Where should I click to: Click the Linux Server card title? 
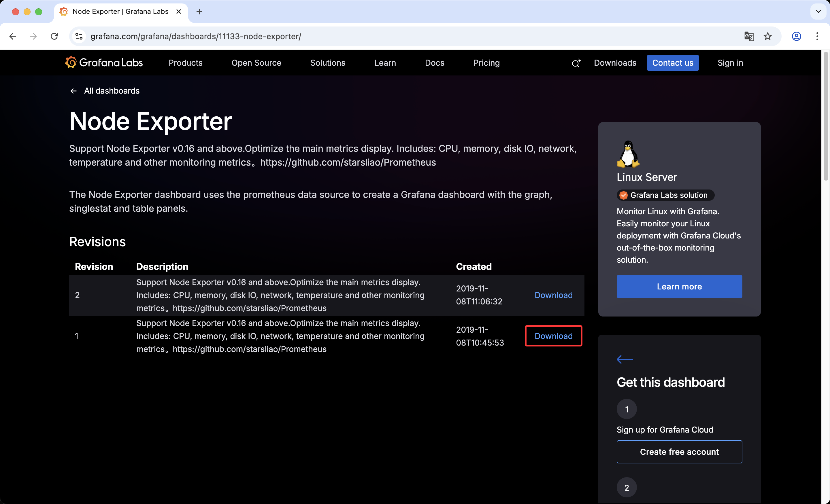(647, 177)
